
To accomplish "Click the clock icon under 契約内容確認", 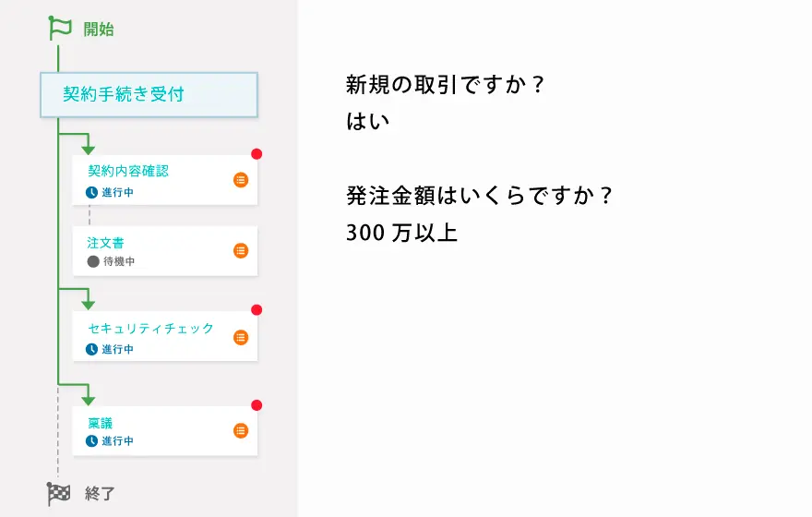I will 92,193.
